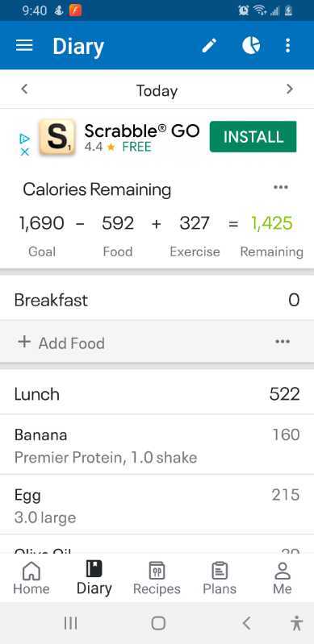Open the nutrition pie chart icon
The image size is (314, 644).
pos(251,45)
